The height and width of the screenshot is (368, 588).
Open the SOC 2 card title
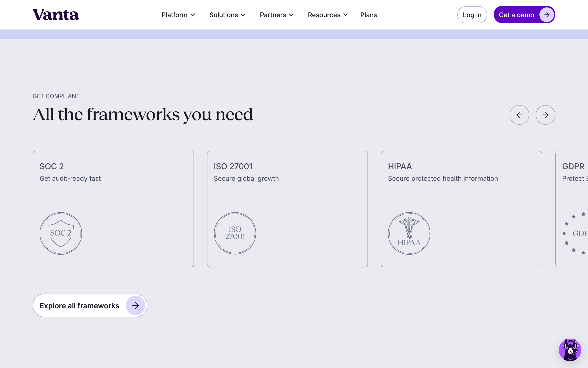[x=51, y=166]
